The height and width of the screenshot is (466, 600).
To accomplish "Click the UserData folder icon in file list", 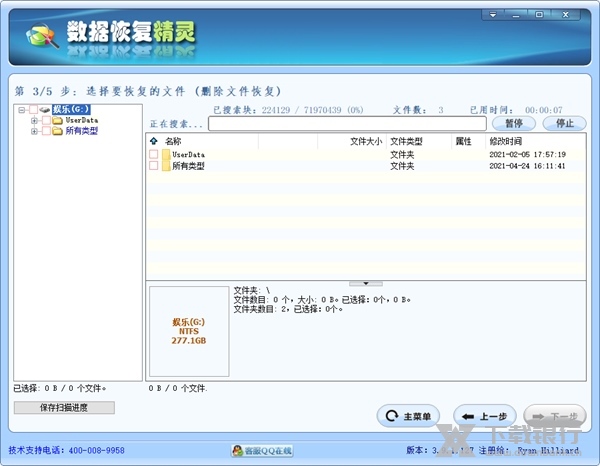I will click(x=166, y=155).
